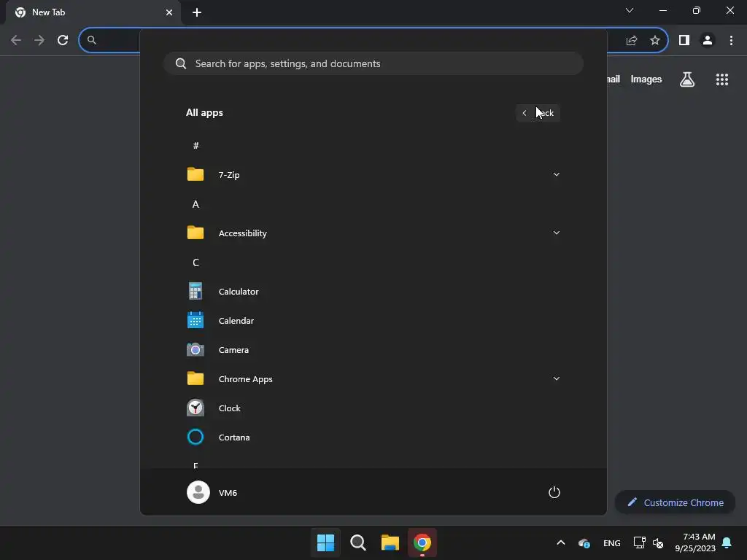Click the C letter header
Image resolution: width=747 pixels, height=560 pixels.
(196, 262)
